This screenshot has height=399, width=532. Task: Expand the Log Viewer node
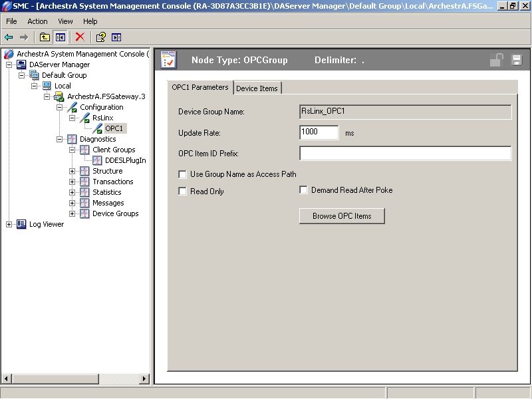(x=9, y=224)
